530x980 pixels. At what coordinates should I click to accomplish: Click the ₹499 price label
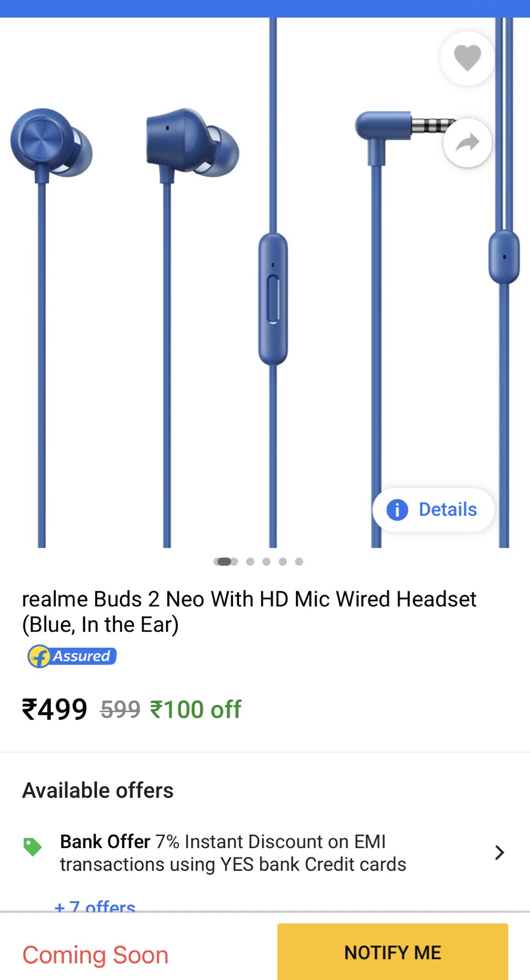tap(55, 709)
